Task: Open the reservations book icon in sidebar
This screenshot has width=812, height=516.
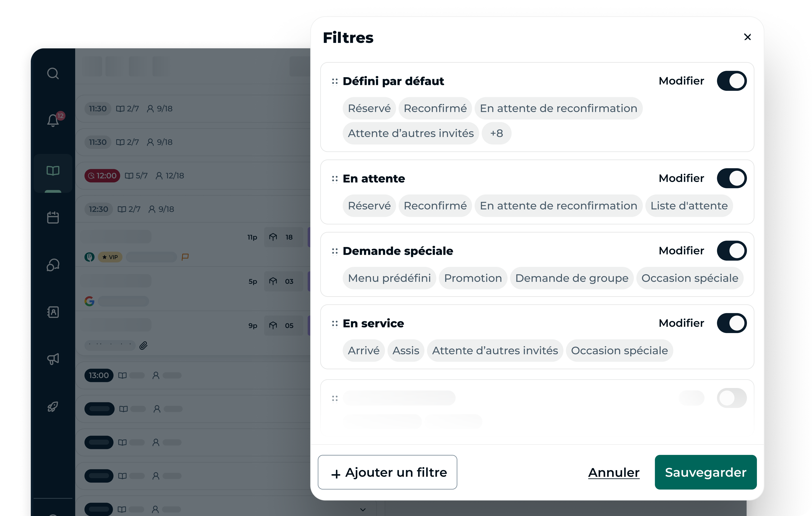Action: tap(53, 171)
